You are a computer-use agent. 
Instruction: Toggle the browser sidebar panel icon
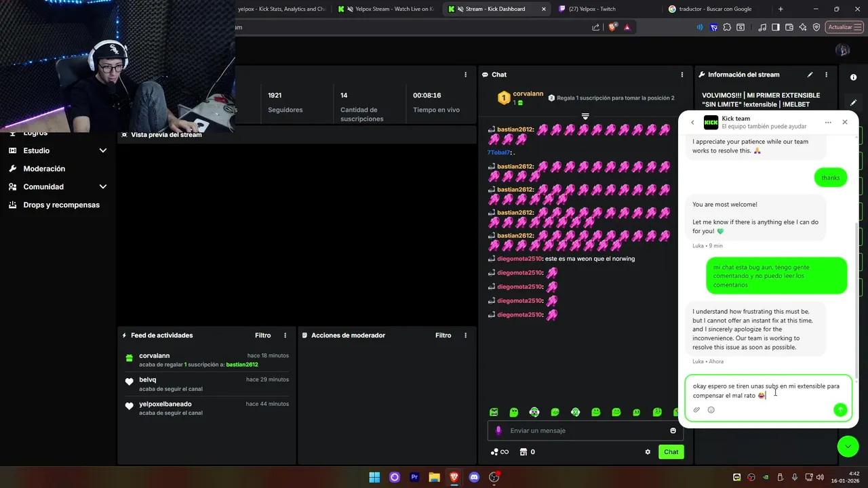tap(776, 27)
